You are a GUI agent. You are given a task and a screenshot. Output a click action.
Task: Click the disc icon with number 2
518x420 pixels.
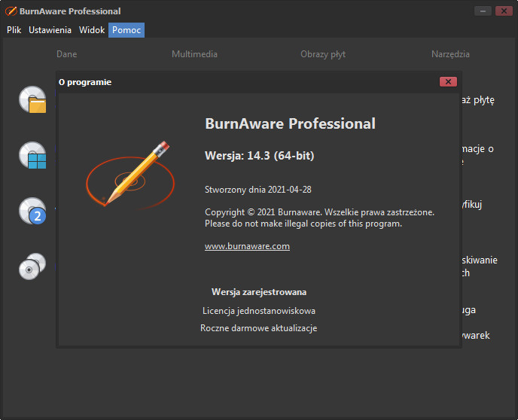[32, 211]
